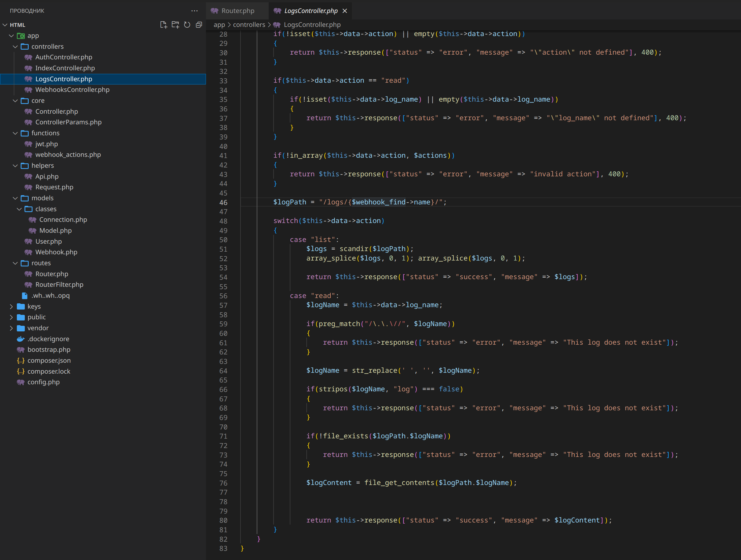741x560 pixels.
Task: Click 'stripos($logName, "log")' code text
Action: point(368,389)
